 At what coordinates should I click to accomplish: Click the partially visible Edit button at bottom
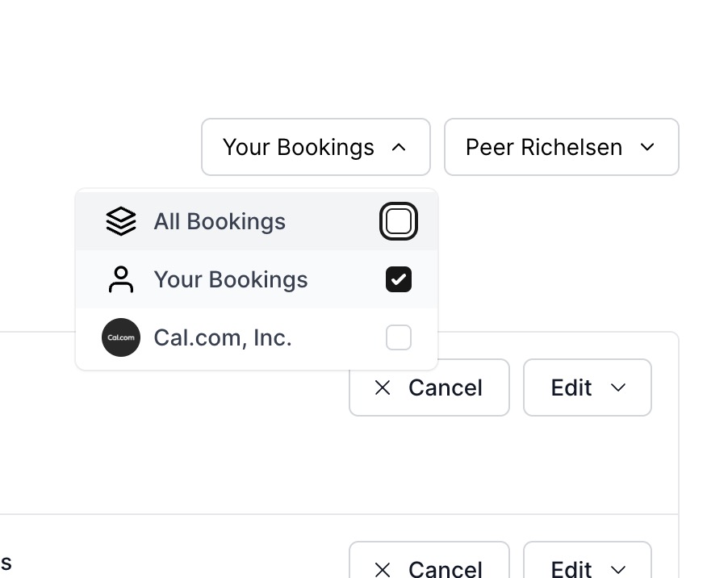point(587,568)
